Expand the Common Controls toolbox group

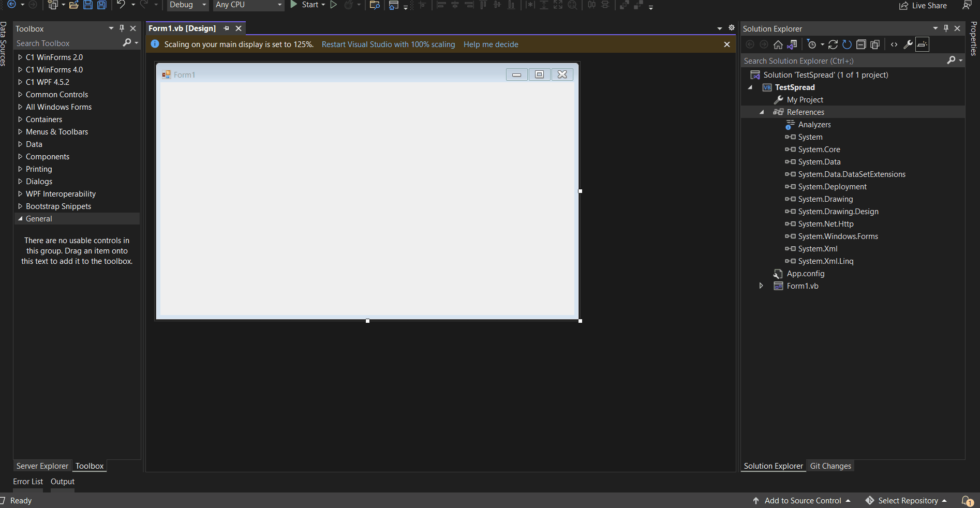point(20,95)
